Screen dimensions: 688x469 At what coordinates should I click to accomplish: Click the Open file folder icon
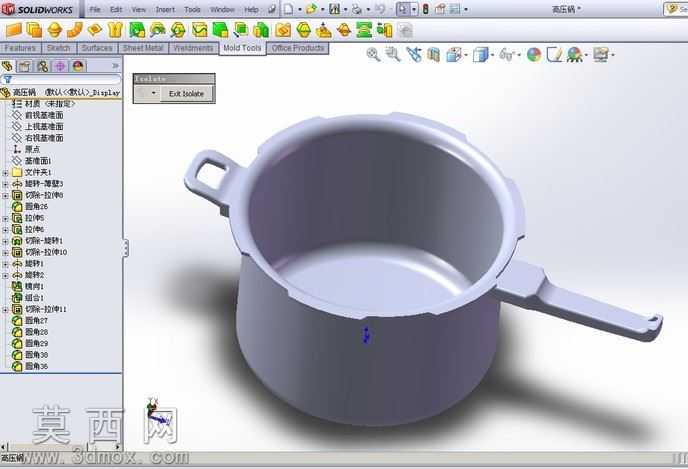click(x=312, y=9)
